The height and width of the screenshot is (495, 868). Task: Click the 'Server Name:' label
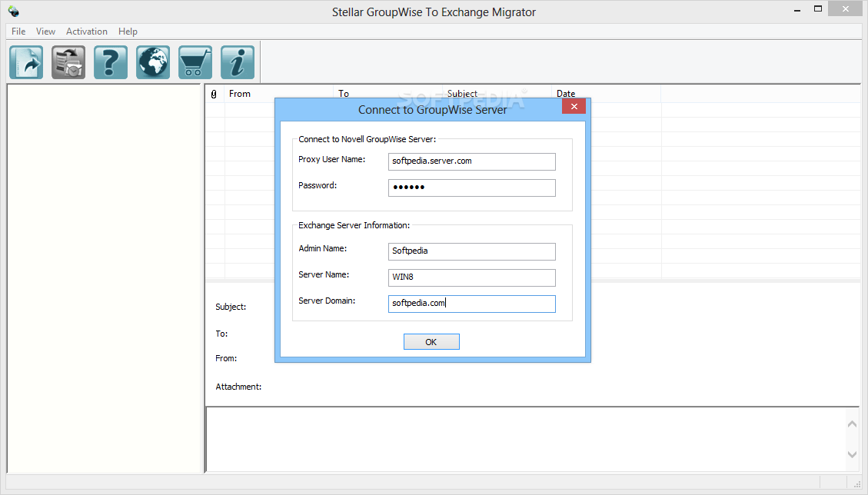pyautogui.click(x=324, y=274)
